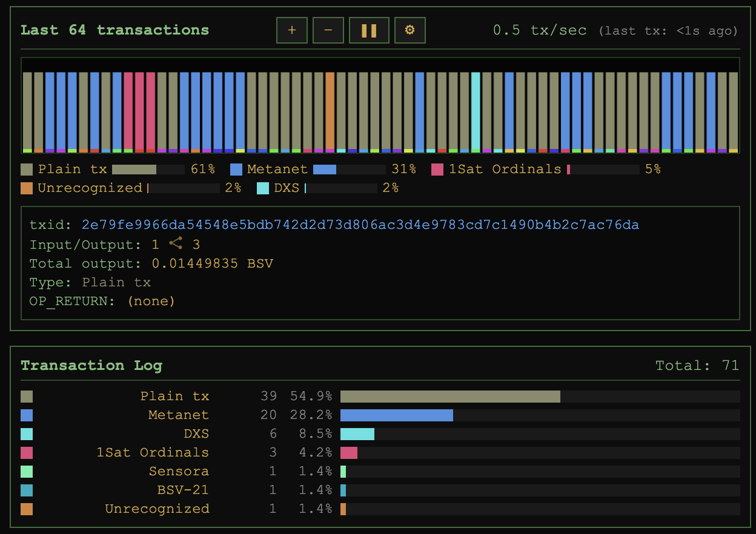The image size is (756, 534).
Task: Select the Metanet row in Transaction Log
Action: 380,415
